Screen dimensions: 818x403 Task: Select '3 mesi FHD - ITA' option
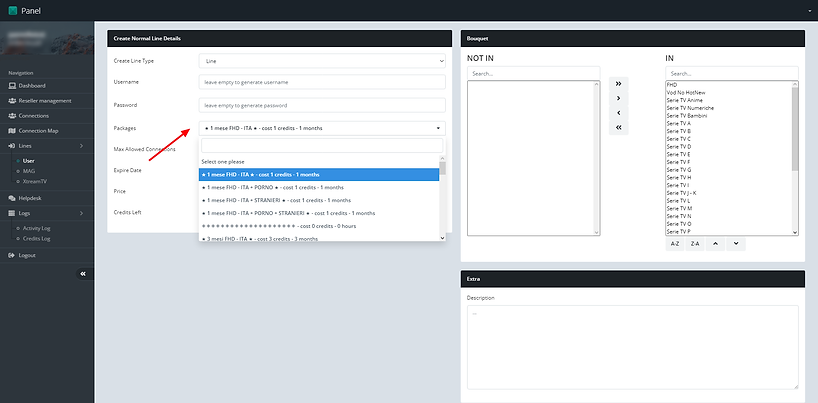[x=319, y=239]
